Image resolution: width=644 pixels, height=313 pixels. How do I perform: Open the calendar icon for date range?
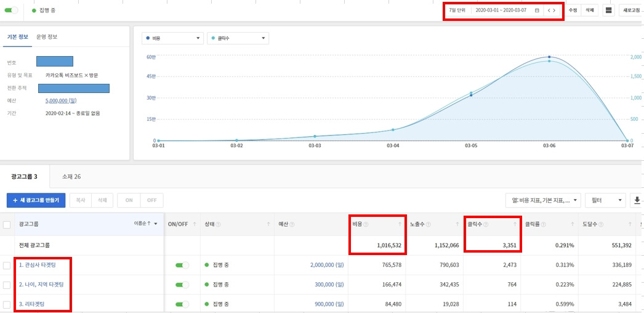coord(537,10)
